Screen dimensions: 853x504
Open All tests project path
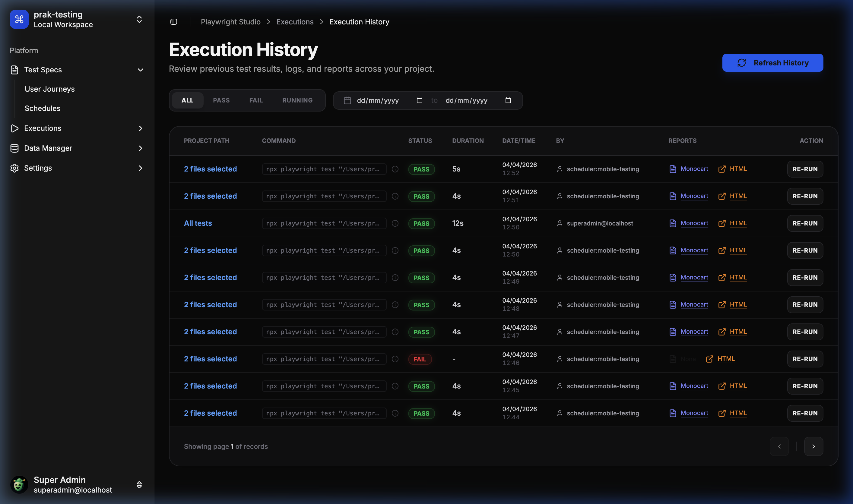[198, 223]
